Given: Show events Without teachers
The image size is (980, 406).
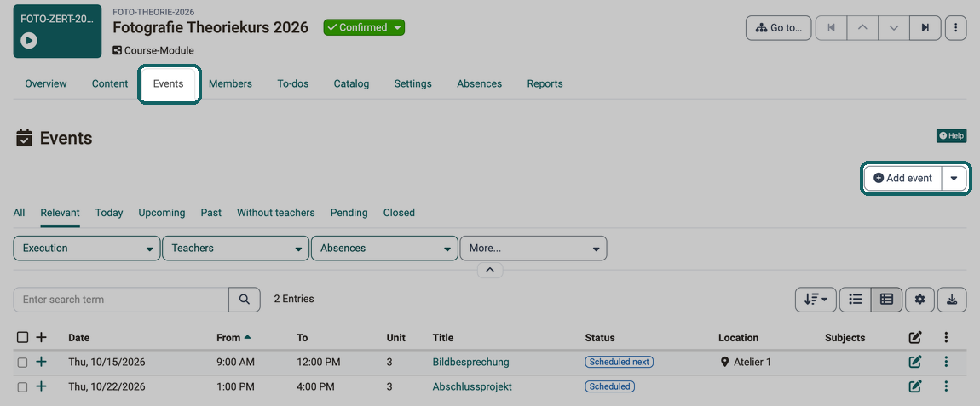Looking at the screenshot, I should point(275,213).
